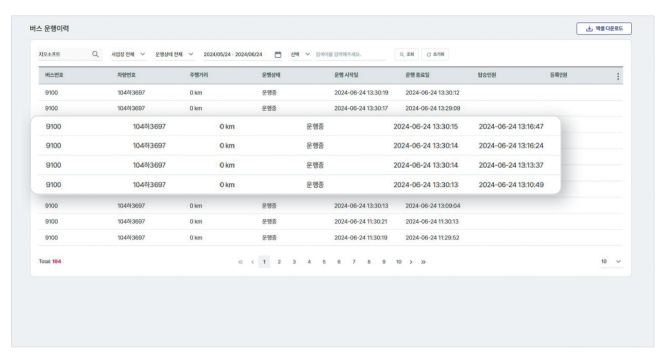Image resolution: width=667 pixels, height=360 pixels.
Task: Click the 운행 시작일 column header
Action: click(346, 75)
